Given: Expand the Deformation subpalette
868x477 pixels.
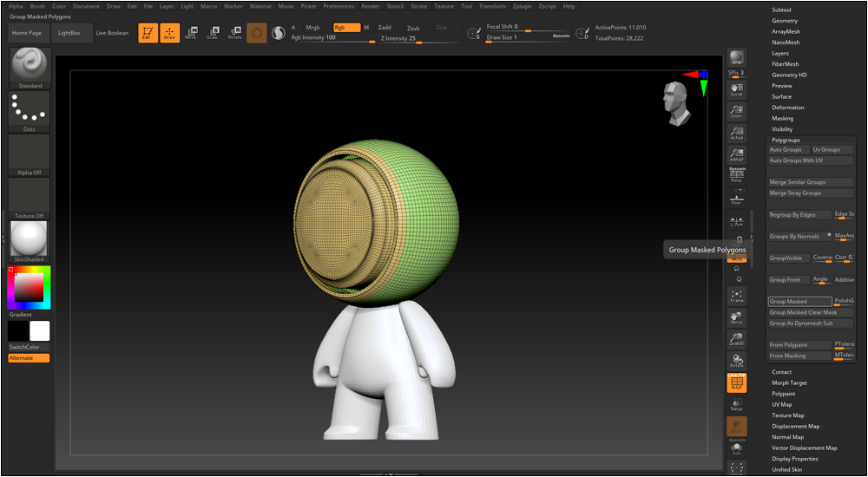Looking at the screenshot, I should [787, 108].
